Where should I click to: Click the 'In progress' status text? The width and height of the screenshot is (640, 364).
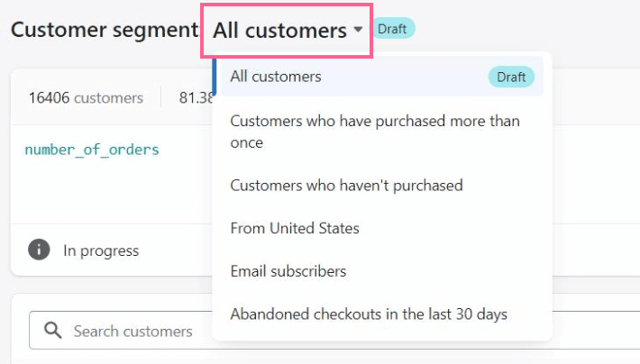pos(101,250)
